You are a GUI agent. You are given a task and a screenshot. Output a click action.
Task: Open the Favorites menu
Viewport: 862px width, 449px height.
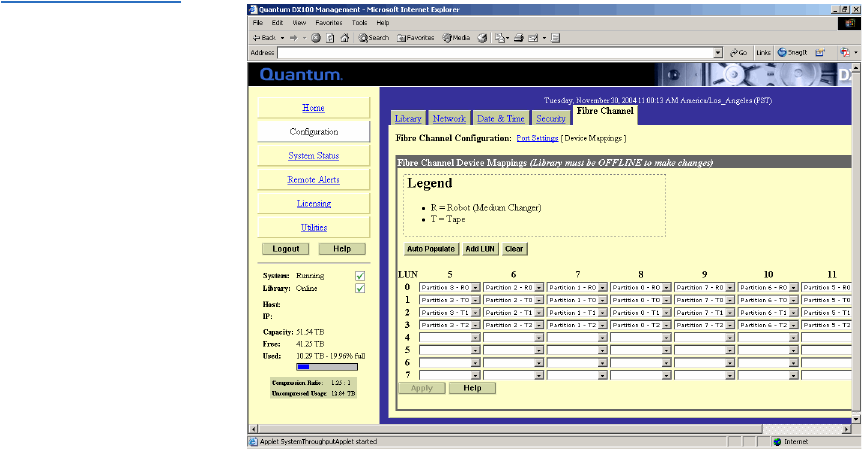[329, 23]
